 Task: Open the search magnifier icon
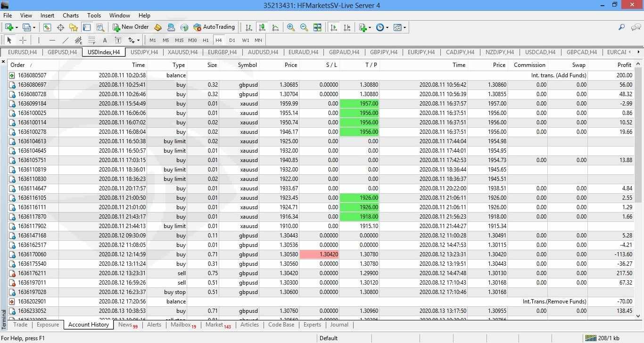[x=621, y=27]
